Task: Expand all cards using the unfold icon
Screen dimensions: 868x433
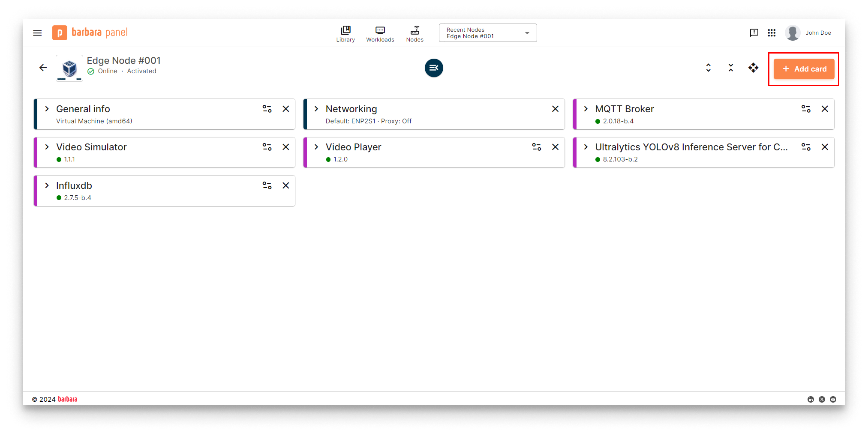Action: click(708, 68)
